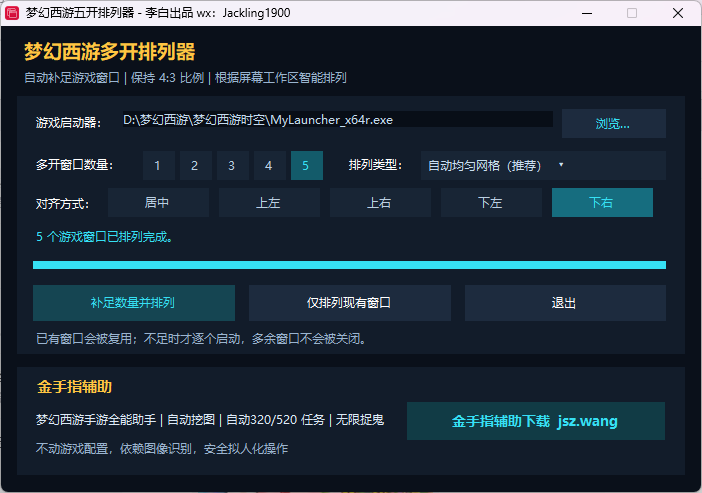Set window count to 4
Viewport: 702px width, 493px height.
click(270, 165)
